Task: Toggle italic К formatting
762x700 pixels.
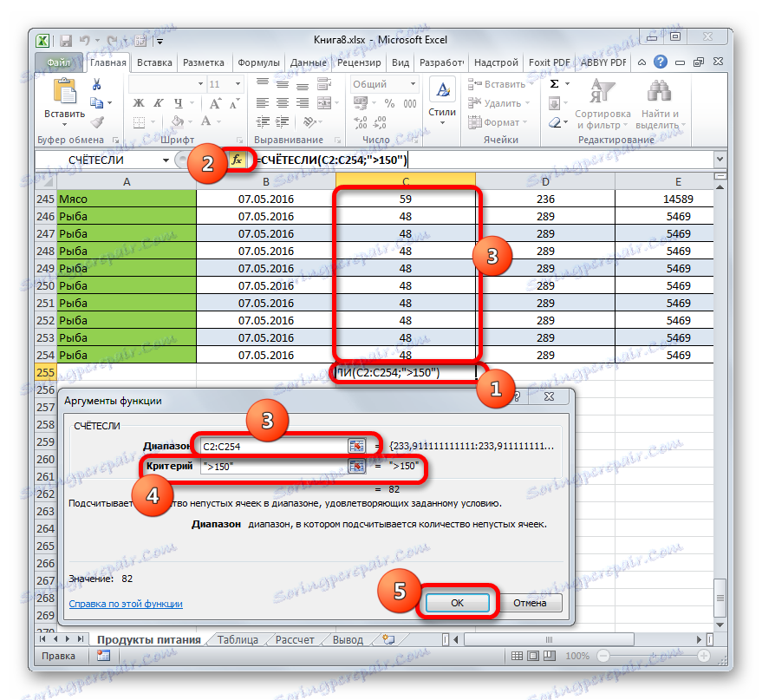Action: 159,103
